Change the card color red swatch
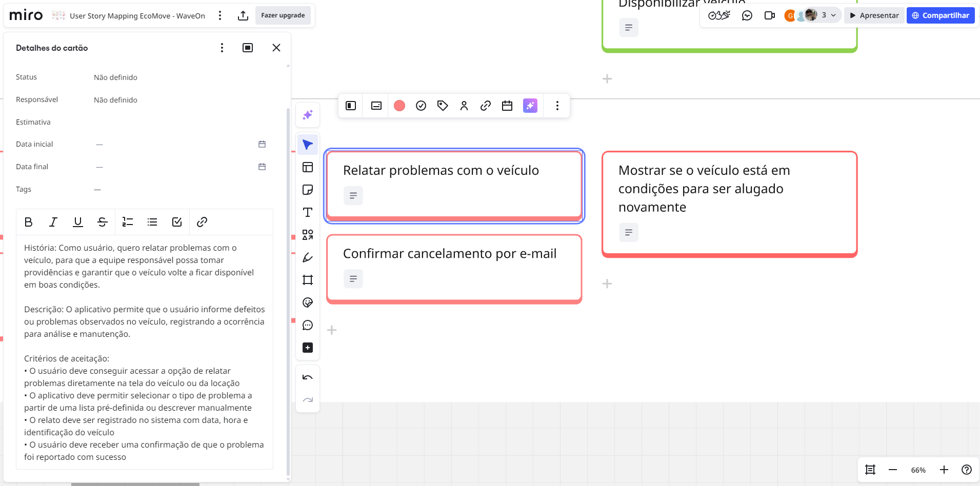 399,106
